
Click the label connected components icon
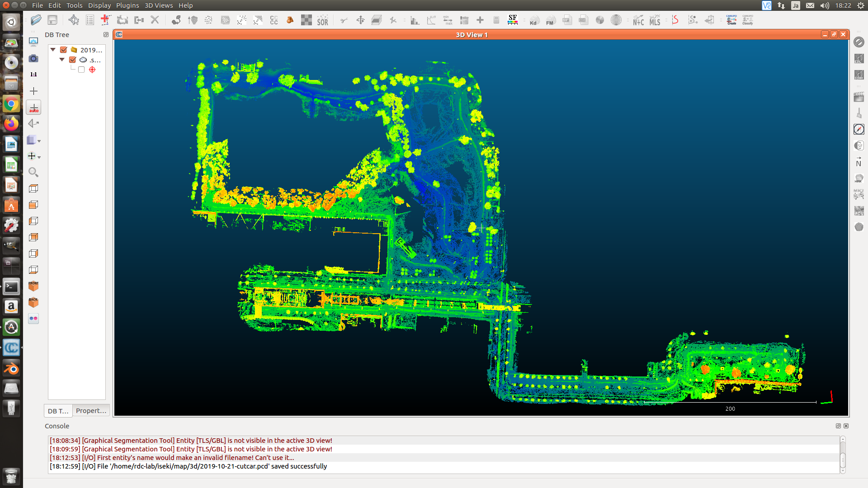[274, 20]
